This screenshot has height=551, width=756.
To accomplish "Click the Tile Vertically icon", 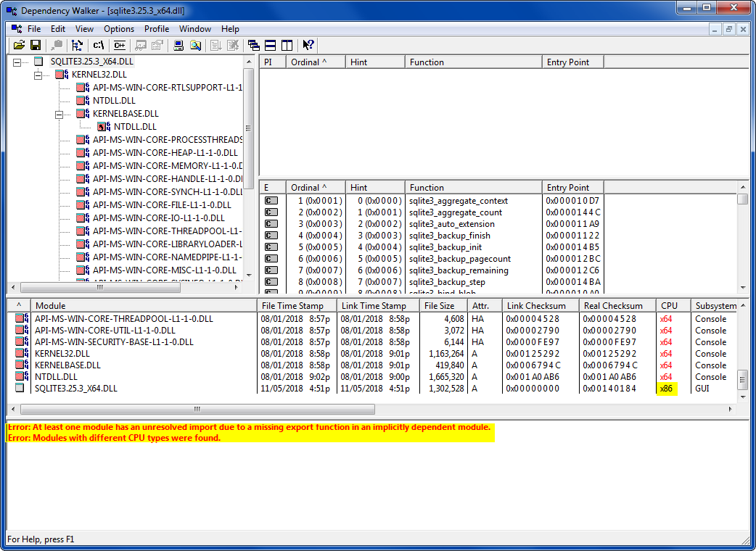I will (287, 45).
